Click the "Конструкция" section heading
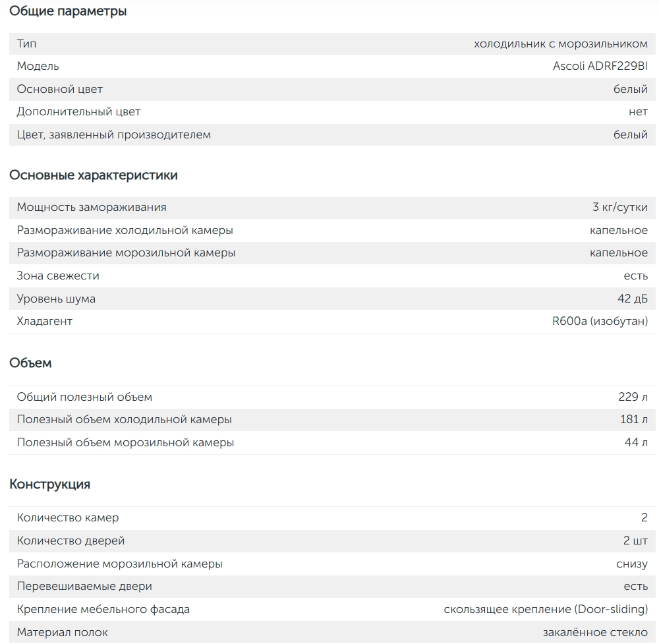The image size is (659, 644). coord(49,484)
